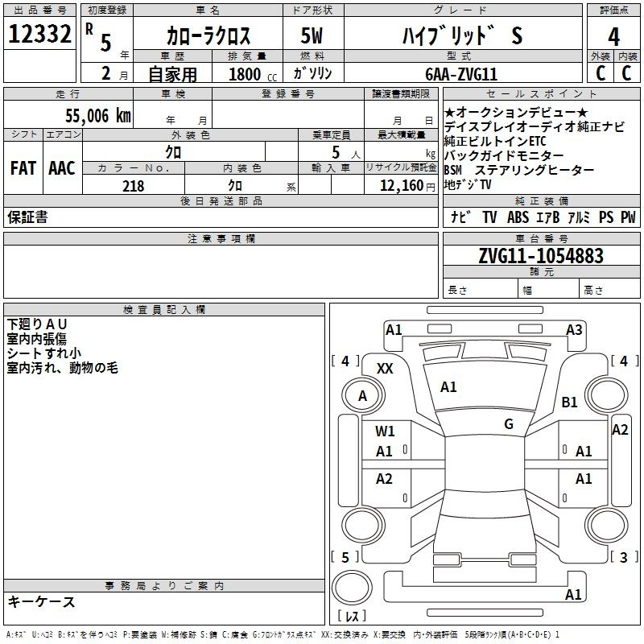Screen dimensions: 644x644
Task: Select the car name カローラクロス
Action: point(208,36)
